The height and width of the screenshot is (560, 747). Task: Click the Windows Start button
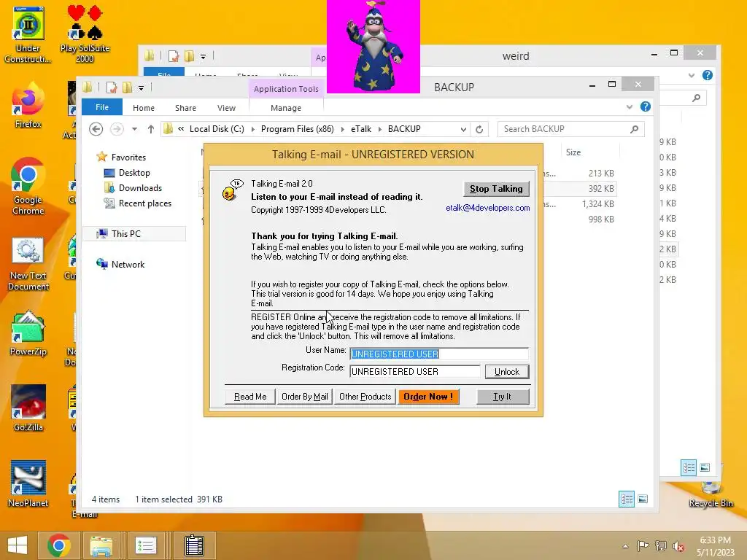[x=18, y=545]
